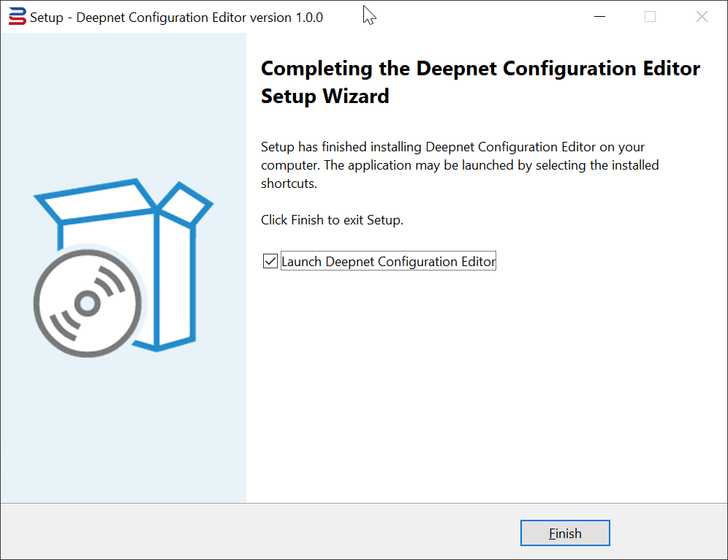Click the 'Completing the Deepnet Configuration Editor' heading
The height and width of the screenshot is (560, 728).
point(480,69)
